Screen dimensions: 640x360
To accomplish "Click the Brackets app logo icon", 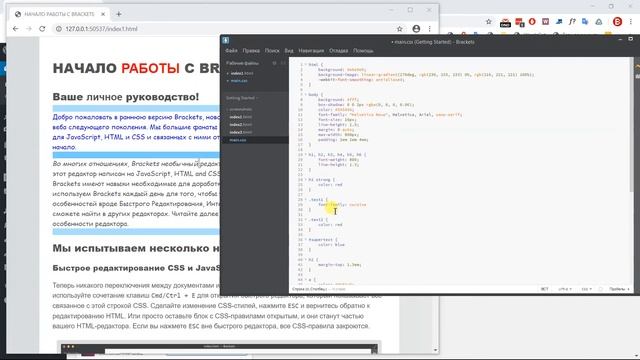I will pos(226,40).
